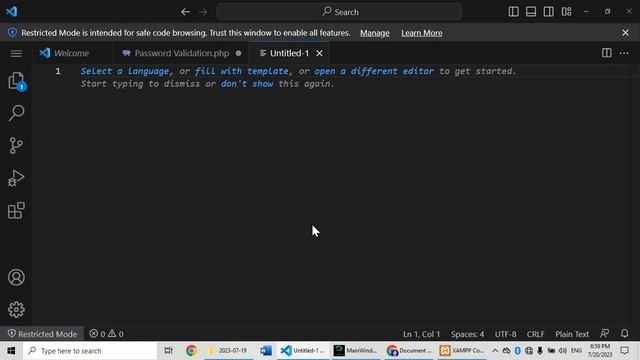Image resolution: width=640 pixels, height=360 pixels.
Task: Open the Search view in activity bar
Action: click(16, 113)
